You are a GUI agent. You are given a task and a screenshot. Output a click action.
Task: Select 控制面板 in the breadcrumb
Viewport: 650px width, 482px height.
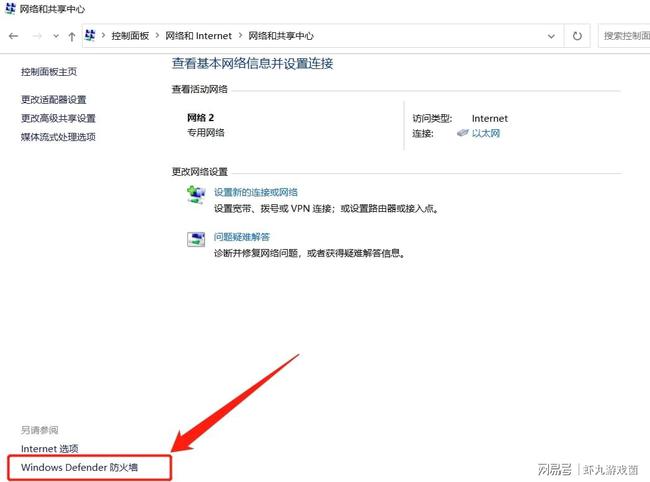130,36
